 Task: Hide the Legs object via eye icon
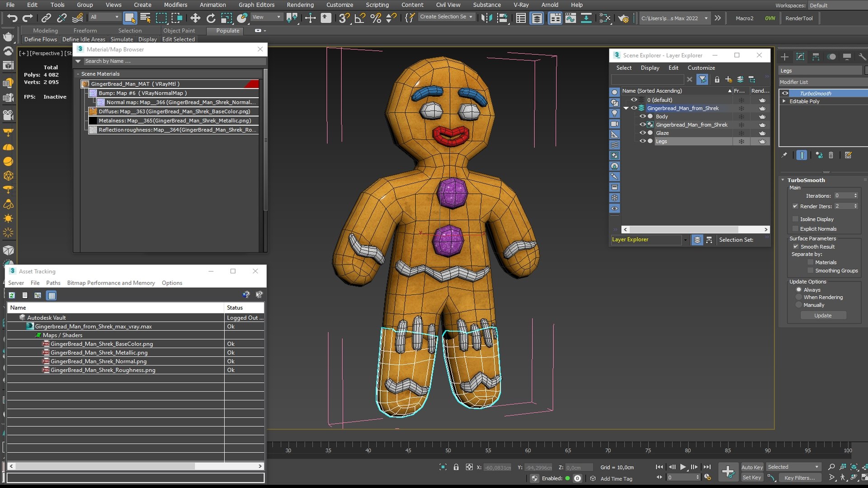(642, 141)
